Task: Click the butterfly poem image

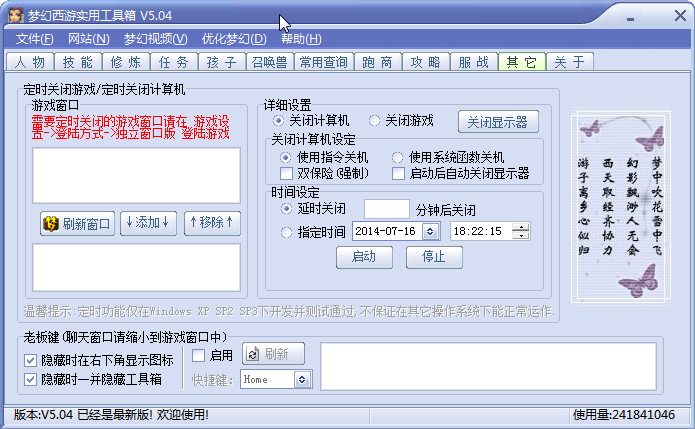Action: pos(621,207)
